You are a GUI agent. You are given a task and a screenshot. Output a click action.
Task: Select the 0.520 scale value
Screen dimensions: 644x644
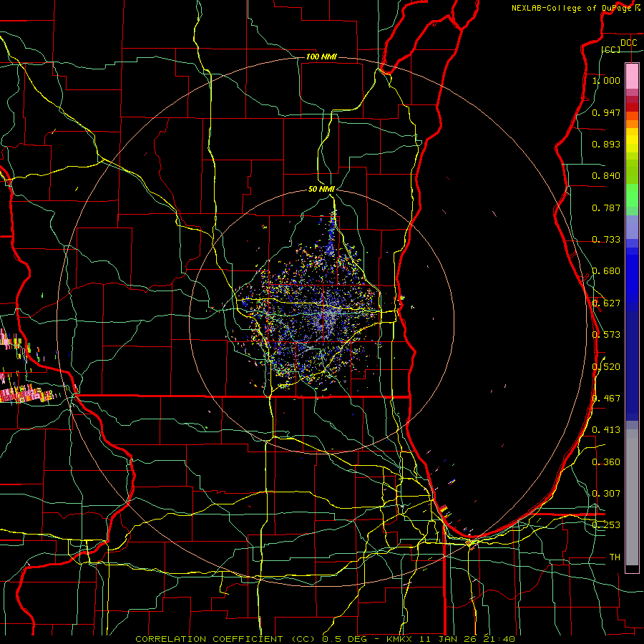pos(606,367)
